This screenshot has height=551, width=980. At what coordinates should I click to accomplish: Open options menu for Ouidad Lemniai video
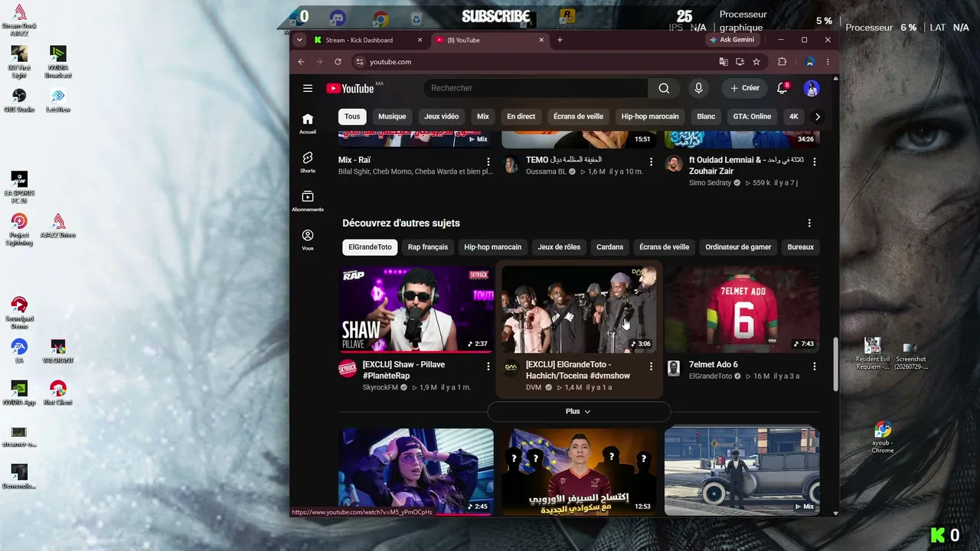pyautogui.click(x=815, y=161)
